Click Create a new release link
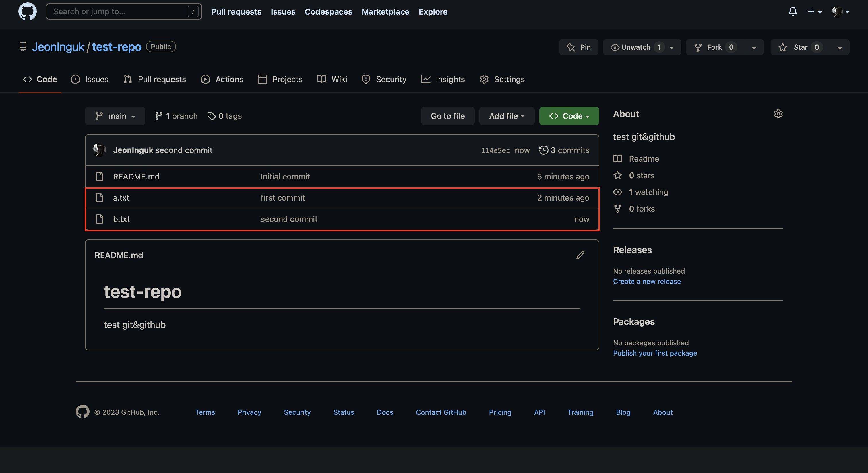Viewport: 868px width, 473px height. click(647, 281)
